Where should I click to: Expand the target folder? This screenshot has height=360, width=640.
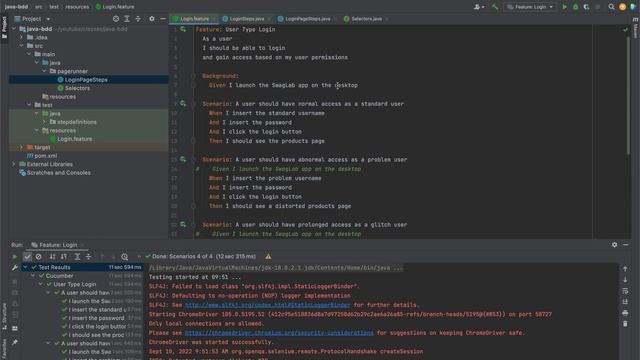pos(22,147)
